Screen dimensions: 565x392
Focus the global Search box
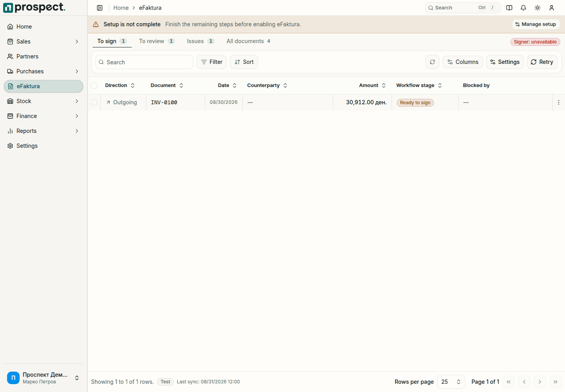point(463,8)
